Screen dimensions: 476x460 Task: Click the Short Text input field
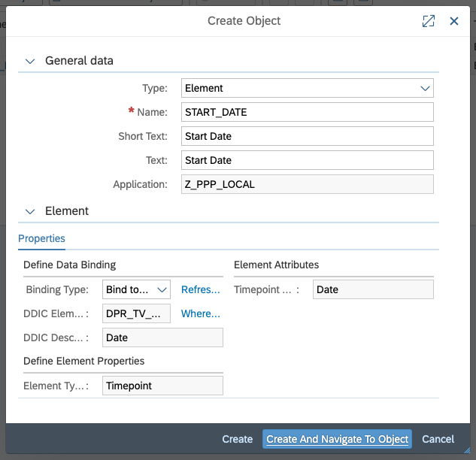click(x=308, y=136)
